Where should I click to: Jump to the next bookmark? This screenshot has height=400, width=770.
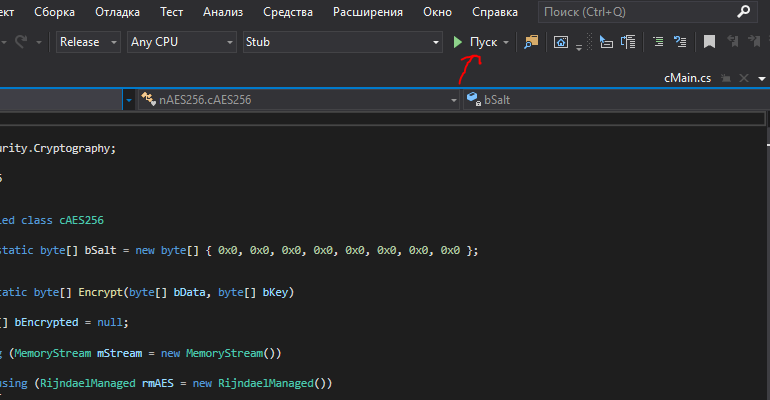pos(756,42)
